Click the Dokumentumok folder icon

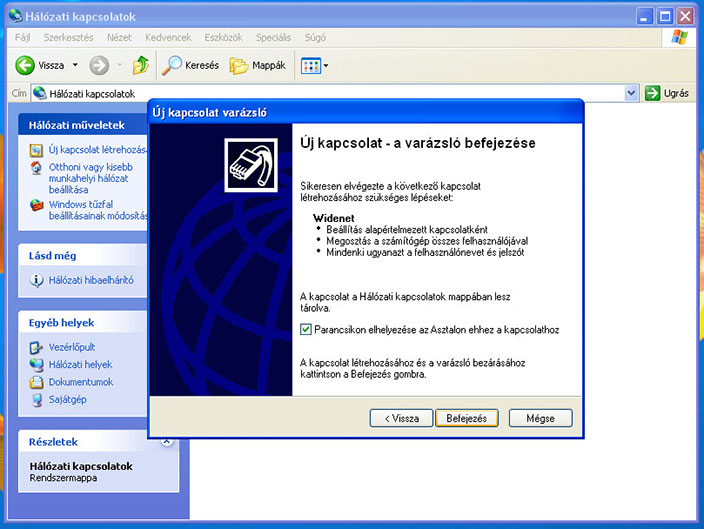tap(36, 382)
